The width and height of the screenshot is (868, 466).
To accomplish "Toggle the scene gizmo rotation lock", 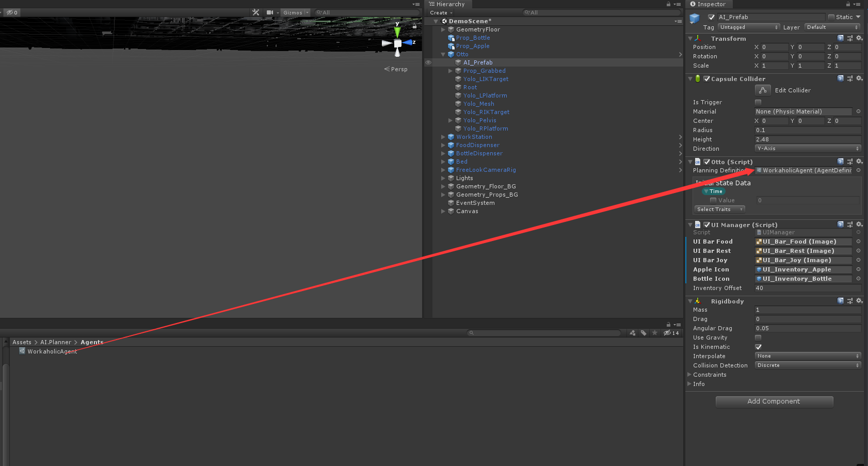I will [x=414, y=26].
